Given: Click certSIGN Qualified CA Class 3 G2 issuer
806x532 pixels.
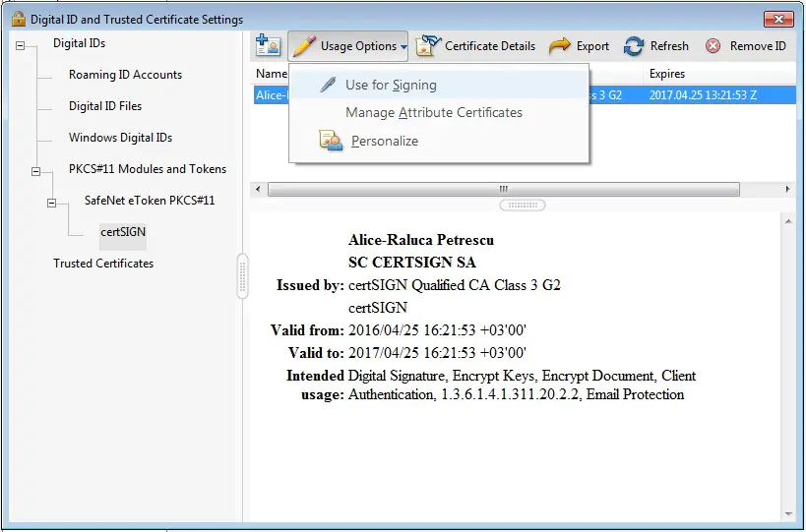Looking at the screenshot, I should 455,285.
